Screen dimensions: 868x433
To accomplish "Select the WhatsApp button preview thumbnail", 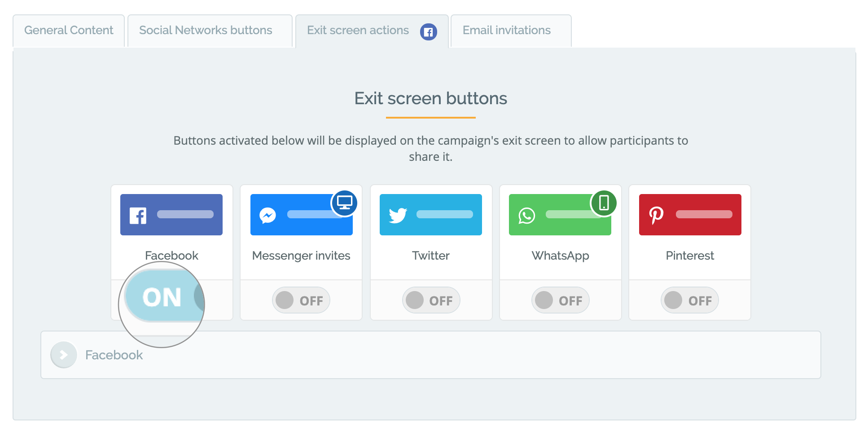I will click(560, 215).
